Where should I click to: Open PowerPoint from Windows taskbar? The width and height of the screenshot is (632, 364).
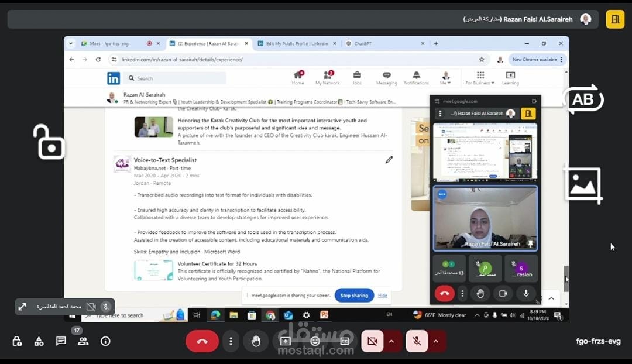tap(324, 315)
